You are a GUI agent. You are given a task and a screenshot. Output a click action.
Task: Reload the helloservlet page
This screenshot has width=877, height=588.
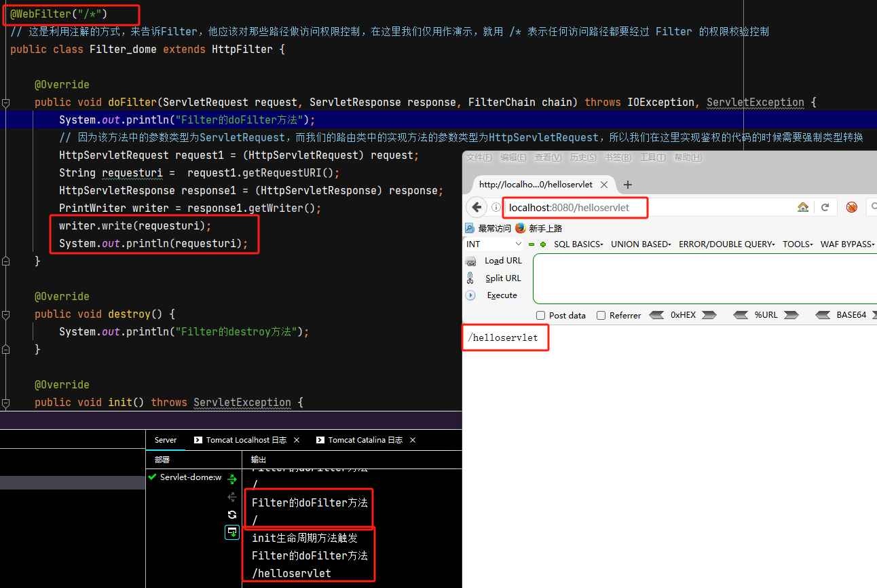coord(825,207)
